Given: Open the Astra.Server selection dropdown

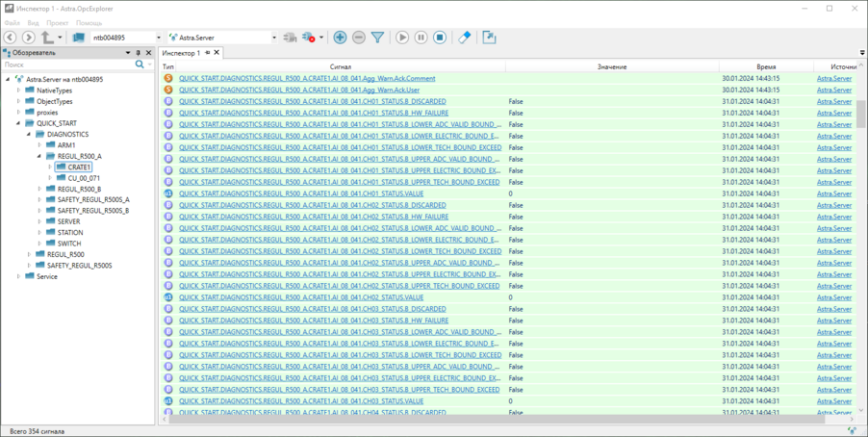Looking at the screenshot, I should point(273,38).
